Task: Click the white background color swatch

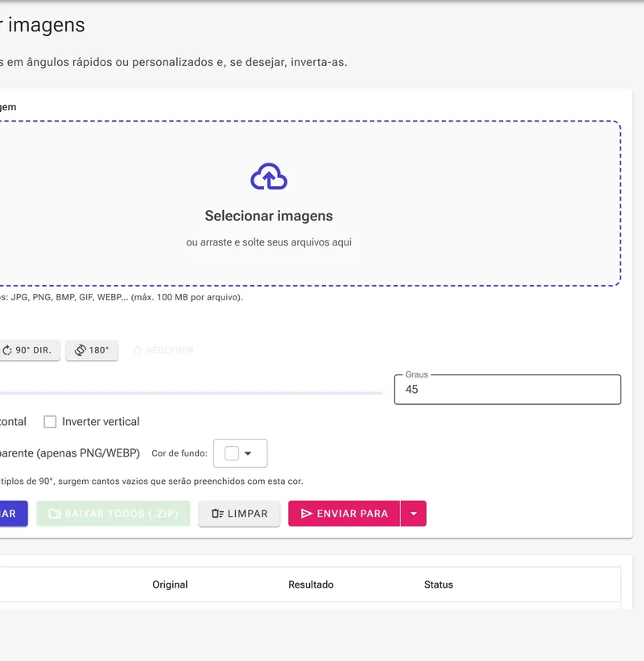Action: (232, 453)
